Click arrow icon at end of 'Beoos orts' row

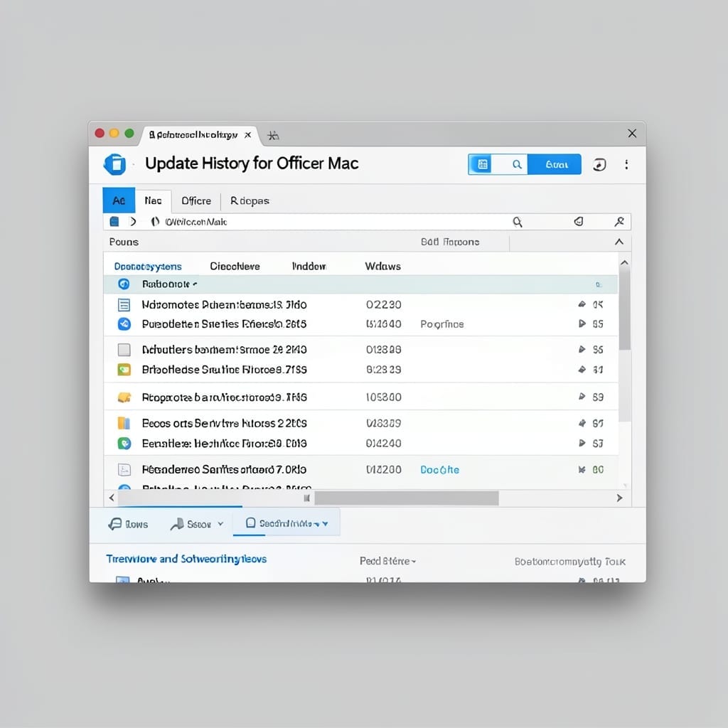click(582, 423)
